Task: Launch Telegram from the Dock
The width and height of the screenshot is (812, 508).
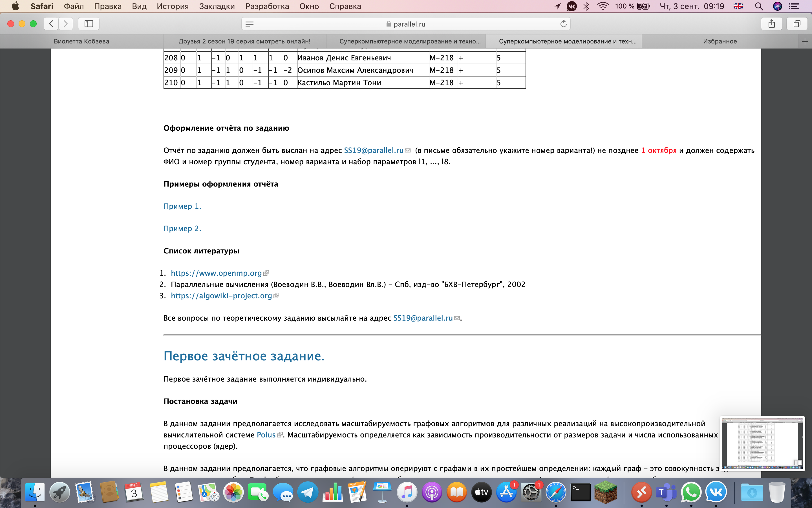Action: coord(308,492)
